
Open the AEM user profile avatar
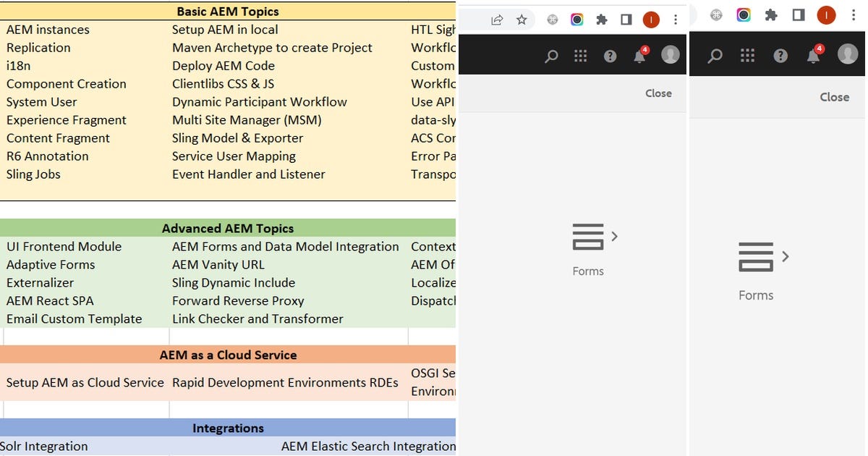pos(670,55)
